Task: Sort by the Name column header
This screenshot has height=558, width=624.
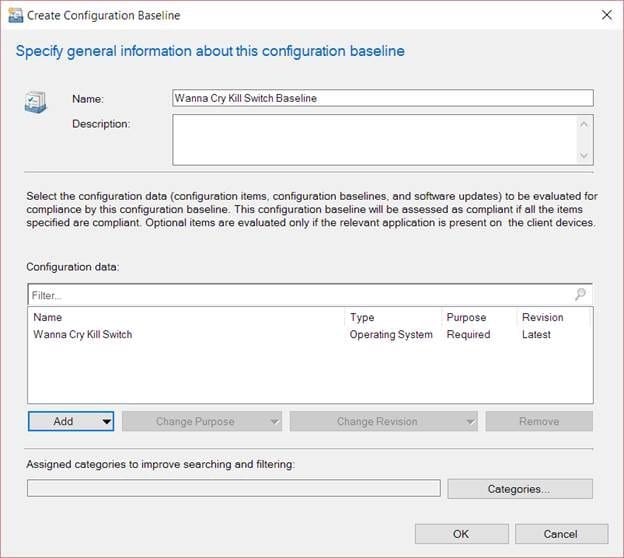Action: [187, 317]
